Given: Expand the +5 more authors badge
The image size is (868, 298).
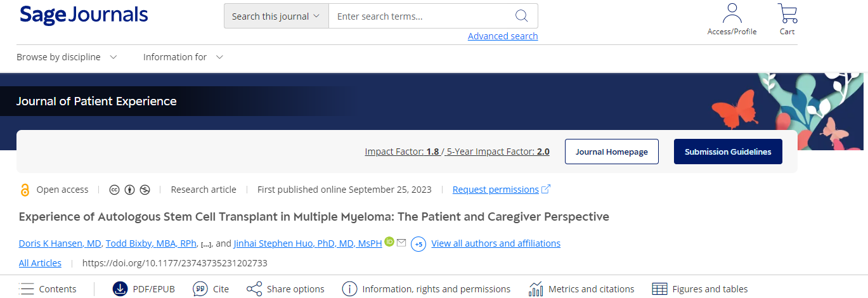Looking at the screenshot, I should tap(418, 244).
